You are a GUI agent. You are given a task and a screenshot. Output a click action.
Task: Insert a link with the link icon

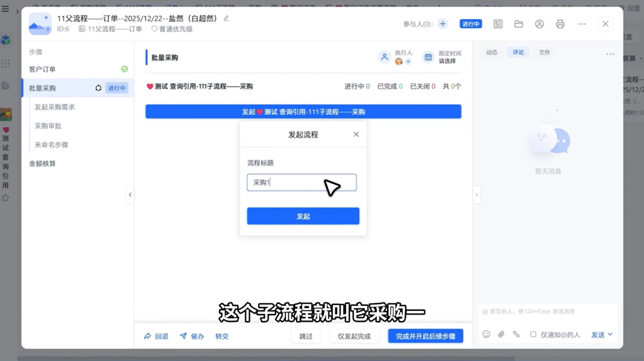(x=516, y=334)
